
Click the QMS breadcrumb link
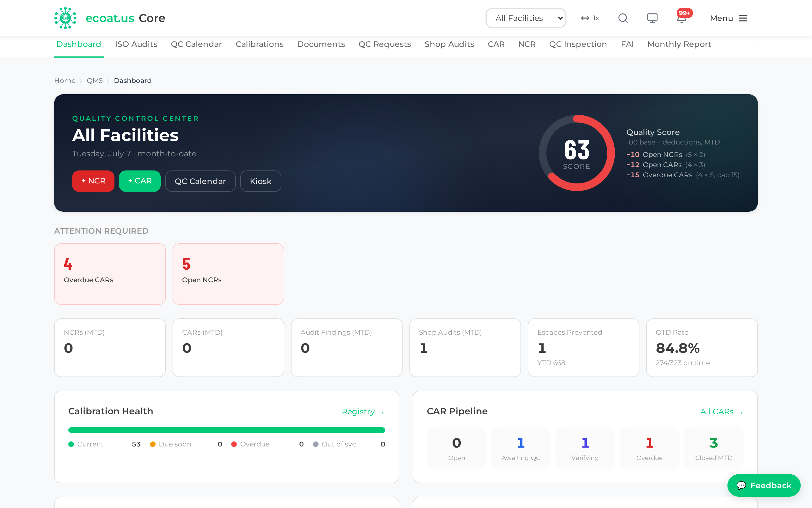95,81
